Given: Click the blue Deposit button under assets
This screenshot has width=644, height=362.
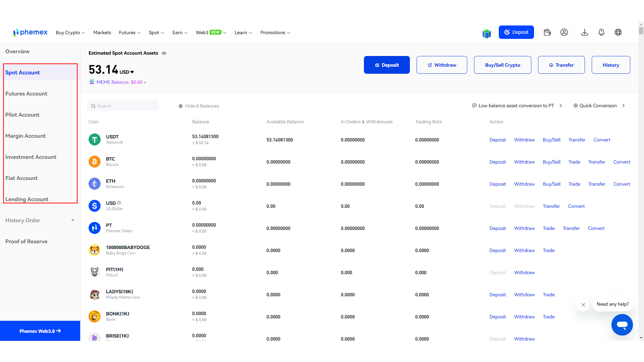Looking at the screenshot, I should click(387, 65).
